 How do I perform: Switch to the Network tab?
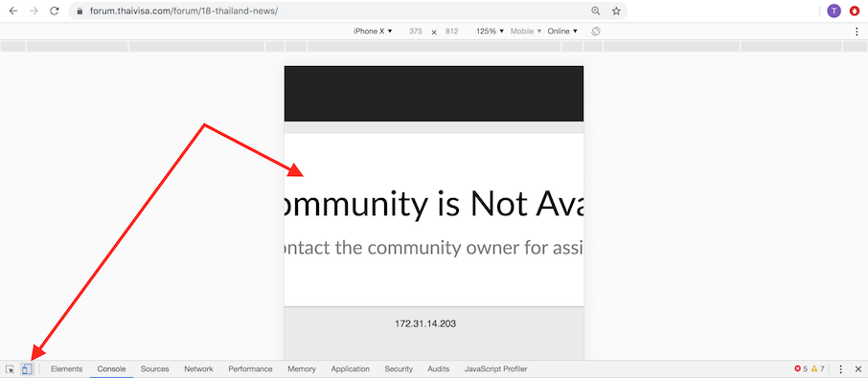198,369
